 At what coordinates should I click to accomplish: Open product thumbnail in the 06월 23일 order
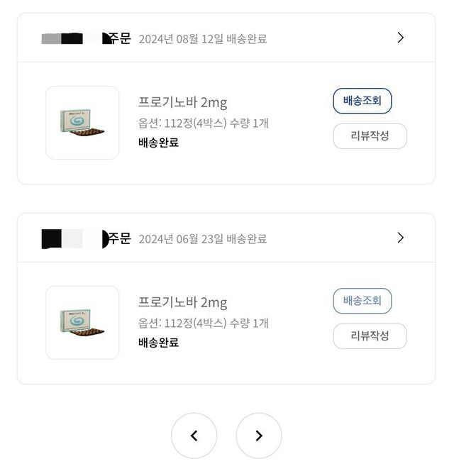click(82, 323)
